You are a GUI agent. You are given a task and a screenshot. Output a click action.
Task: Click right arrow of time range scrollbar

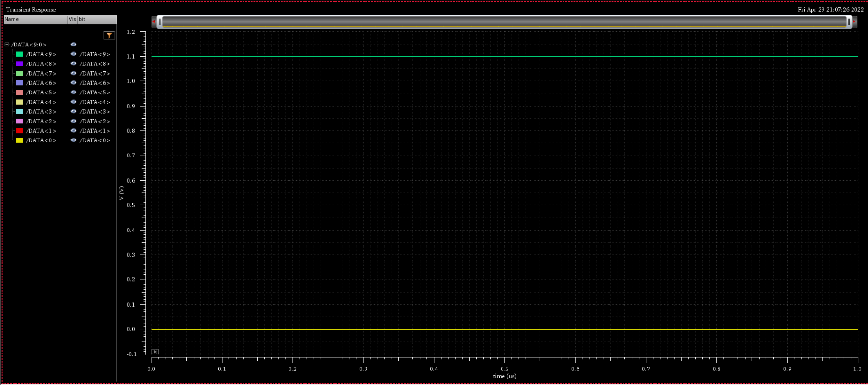[854, 22]
